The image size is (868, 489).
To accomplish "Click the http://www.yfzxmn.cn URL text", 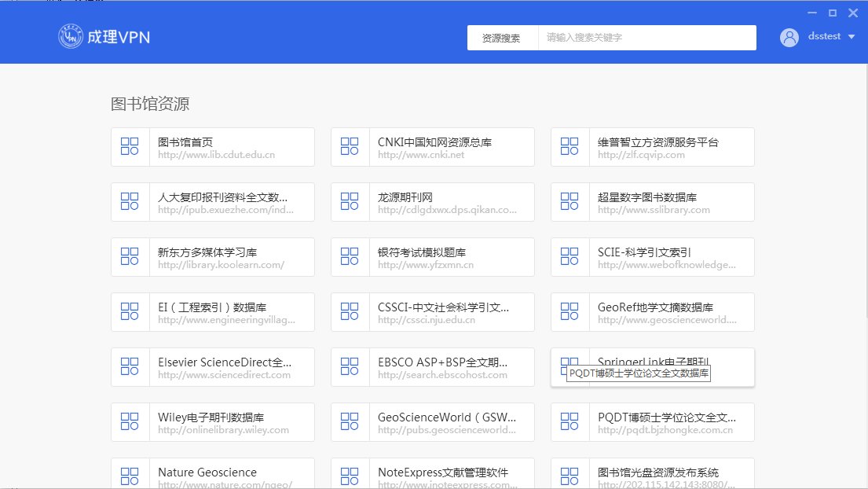I will [x=426, y=265].
